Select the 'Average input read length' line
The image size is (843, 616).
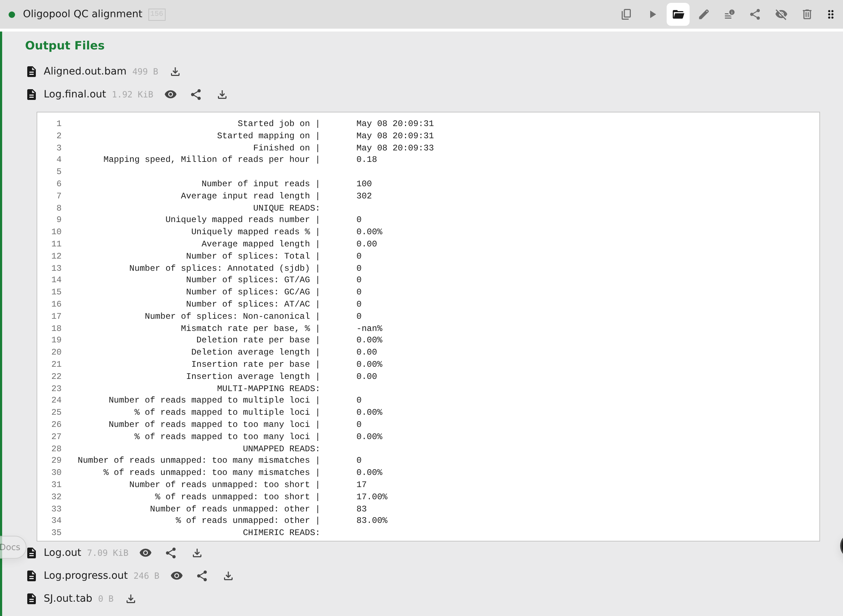tap(276, 196)
